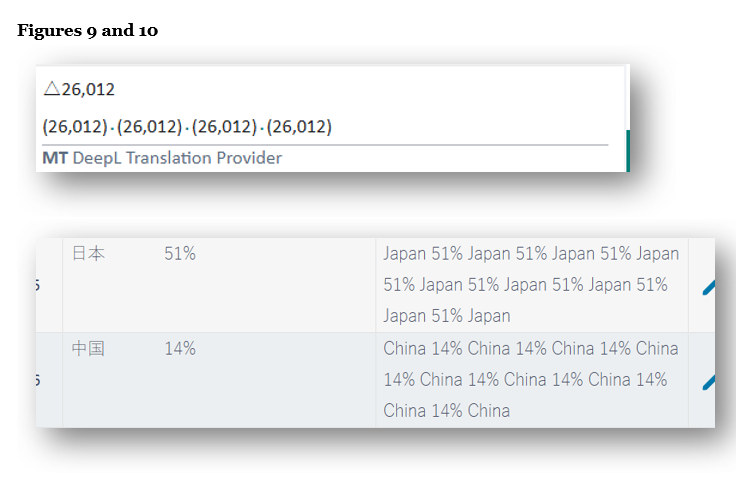Image resolution: width=736 pixels, height=478 pixels.
Task: Click the 14% value cell
Action: 180,349
